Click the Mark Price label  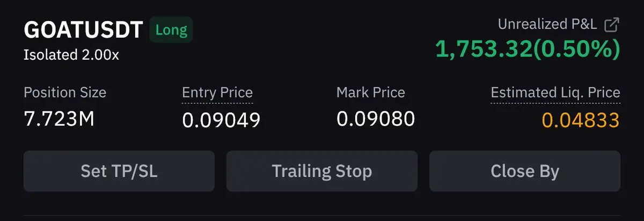coord(371,92)
